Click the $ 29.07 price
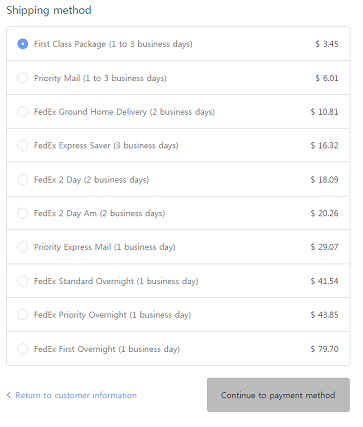This screenshot has height=427, width=363. pyautogui.click(x=324, y=247)
